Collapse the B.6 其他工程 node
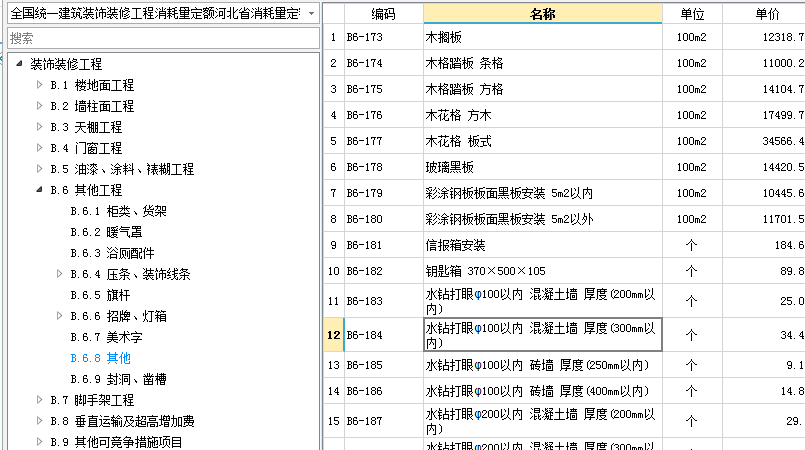Image resolution: width=805 pixels, height=450 pixels. 40,190
